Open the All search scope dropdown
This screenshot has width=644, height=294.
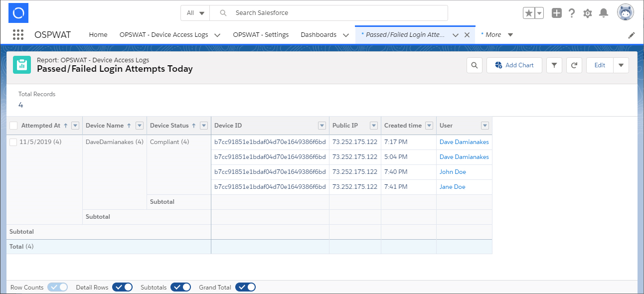pyautogui.click(x=195, y=13)
